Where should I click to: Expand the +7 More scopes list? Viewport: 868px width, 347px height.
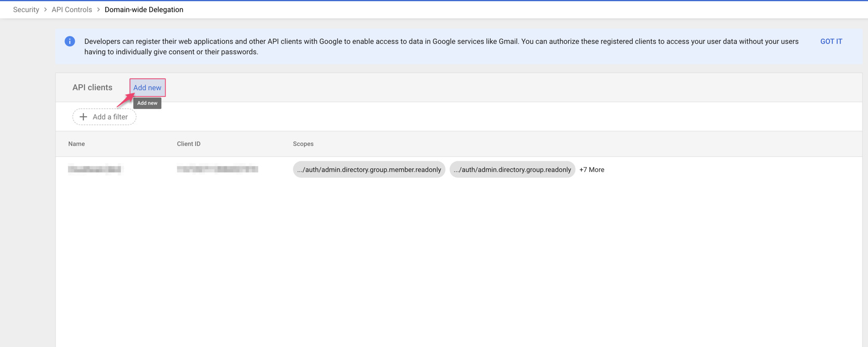coord(592,170)
